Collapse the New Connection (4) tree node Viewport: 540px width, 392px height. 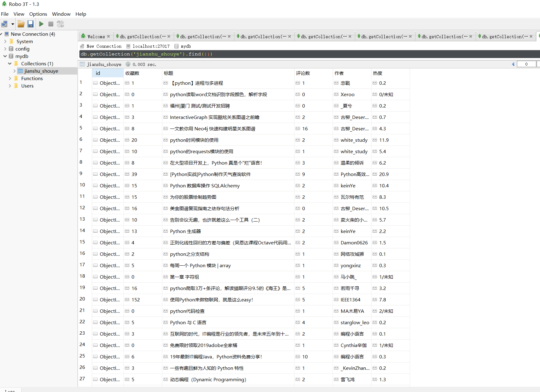[1, 34]
